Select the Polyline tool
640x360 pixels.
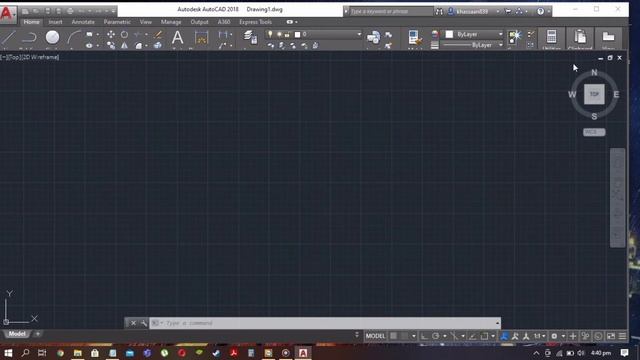pyautogui.click(x=29, y=38)
